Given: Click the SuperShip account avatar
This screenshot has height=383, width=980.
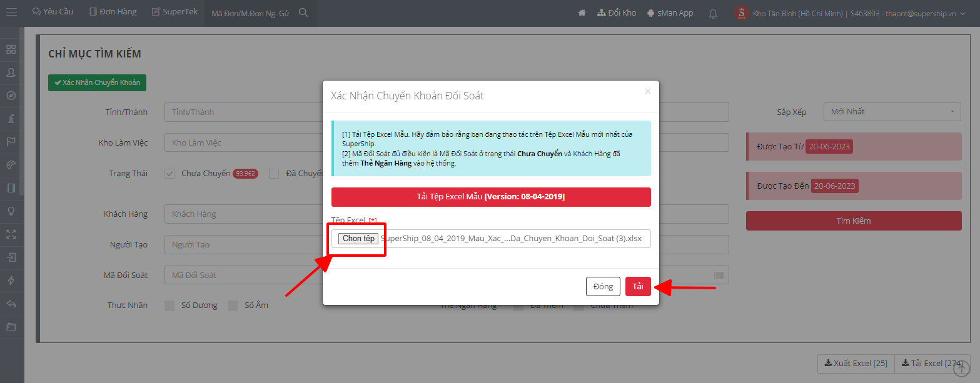Looking at the screenshot, I should (741, 13).
